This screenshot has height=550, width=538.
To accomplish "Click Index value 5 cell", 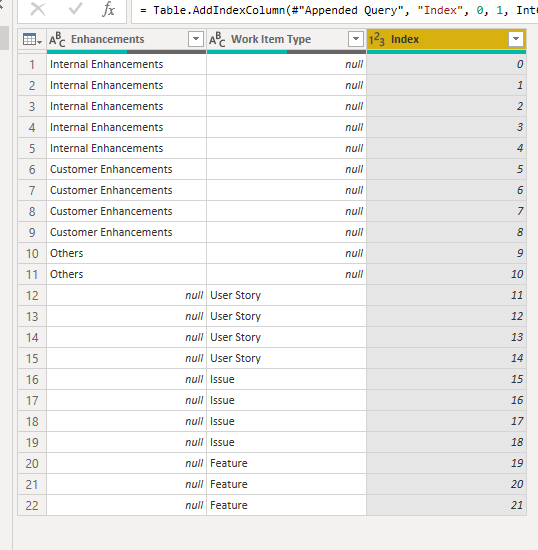I will coord(446,169).
